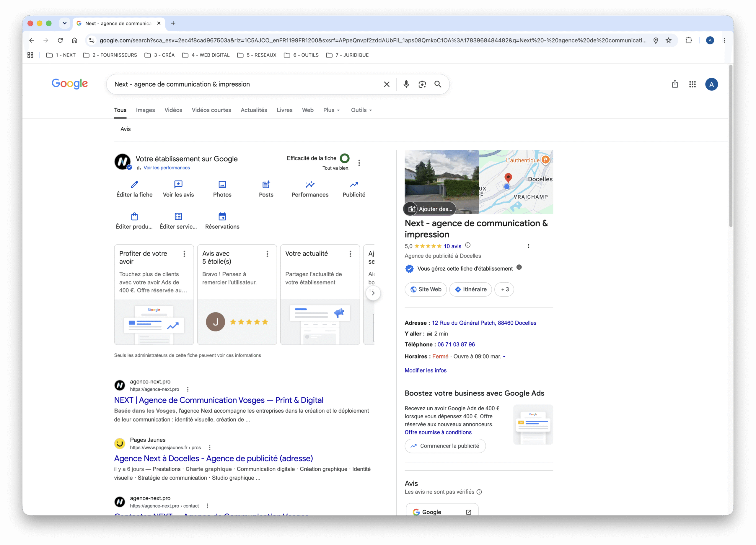Expand the Plus search filter dropdown
Viewport: 756px width, 545px height.
(331, 110)
